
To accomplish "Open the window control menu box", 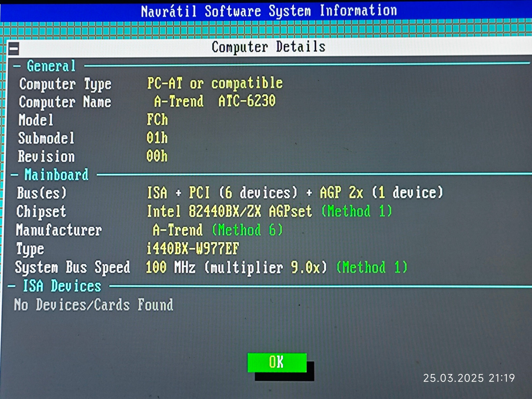I will (14, 49).
